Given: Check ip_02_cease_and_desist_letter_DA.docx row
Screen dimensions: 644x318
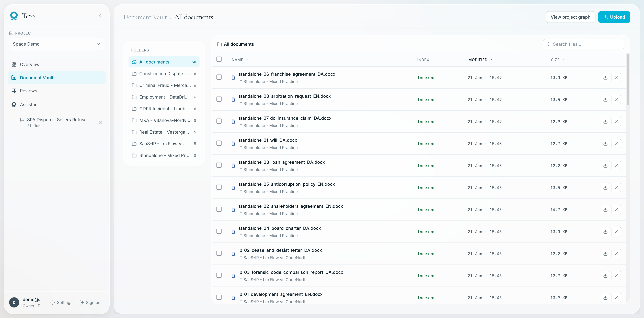Looking at the screenshot, I should click(219, 253).
